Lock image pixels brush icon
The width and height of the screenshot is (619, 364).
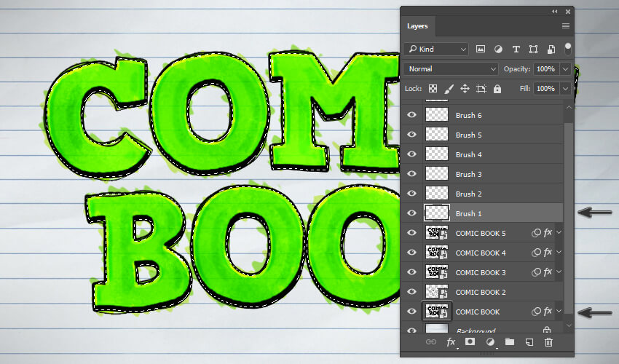point(449,88)
